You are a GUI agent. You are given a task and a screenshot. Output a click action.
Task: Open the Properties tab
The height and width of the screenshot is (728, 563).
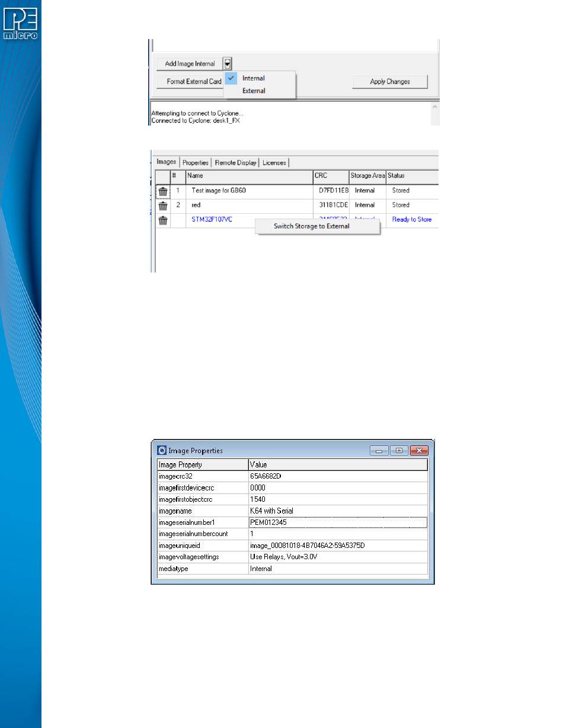(x=196, y=162)
